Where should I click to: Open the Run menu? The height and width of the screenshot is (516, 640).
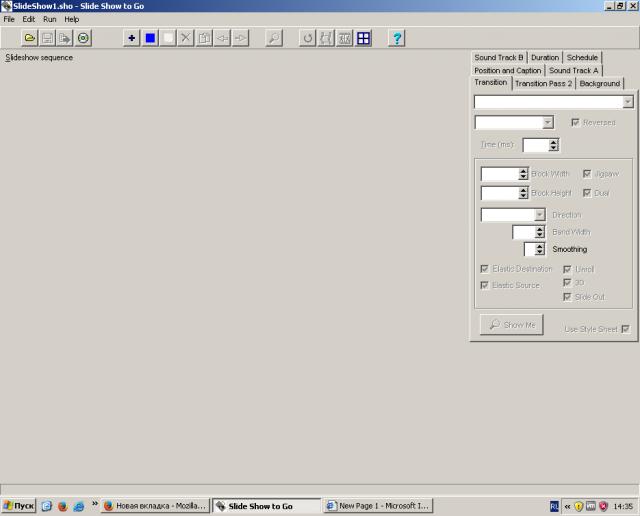tap(49, 19)
